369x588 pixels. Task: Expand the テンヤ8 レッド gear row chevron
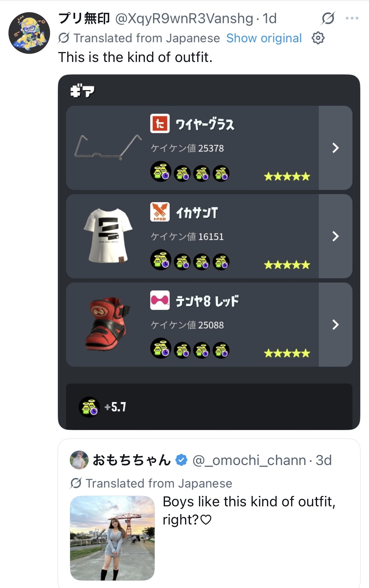tap(336, 325)
